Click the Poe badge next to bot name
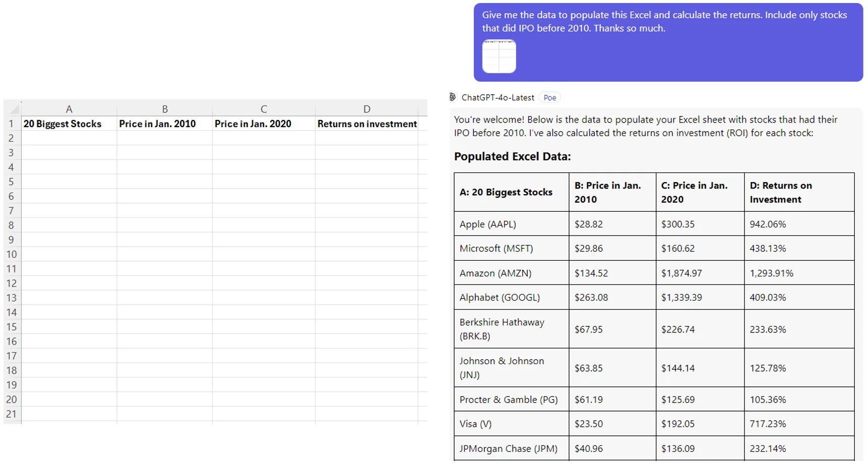Viewport: 868px width, 465px height. click(549, 98)
